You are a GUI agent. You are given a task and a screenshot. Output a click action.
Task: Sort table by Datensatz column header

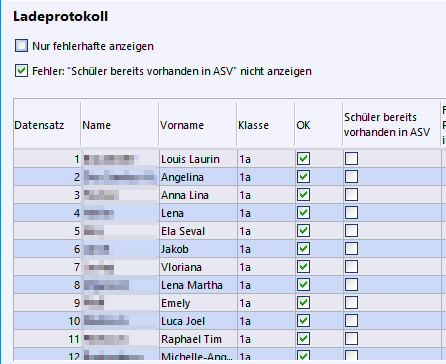[47, 125]
